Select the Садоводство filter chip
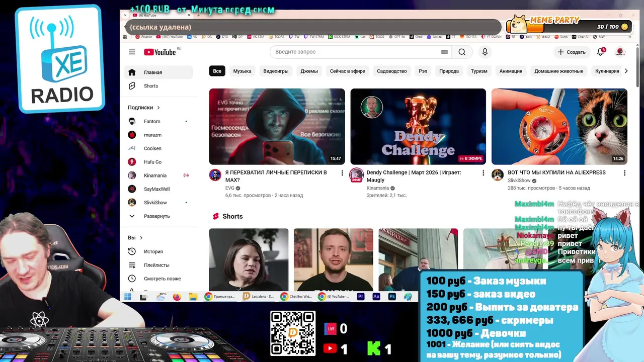644x362 pixels. pos(391,71)
